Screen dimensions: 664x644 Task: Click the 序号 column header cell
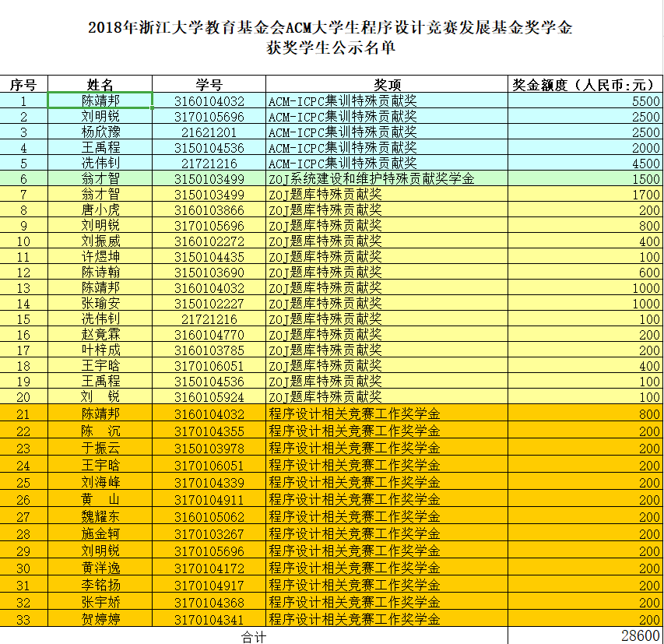23,84
